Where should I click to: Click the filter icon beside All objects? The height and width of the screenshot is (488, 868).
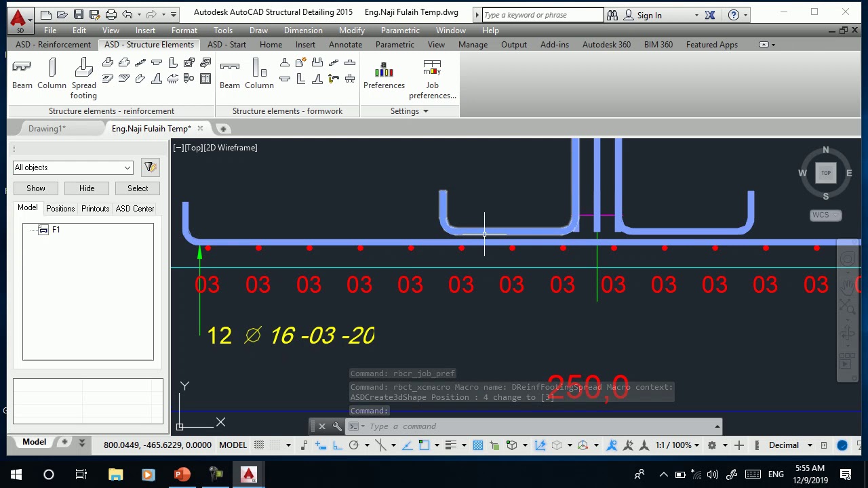[x=150, y=167]
